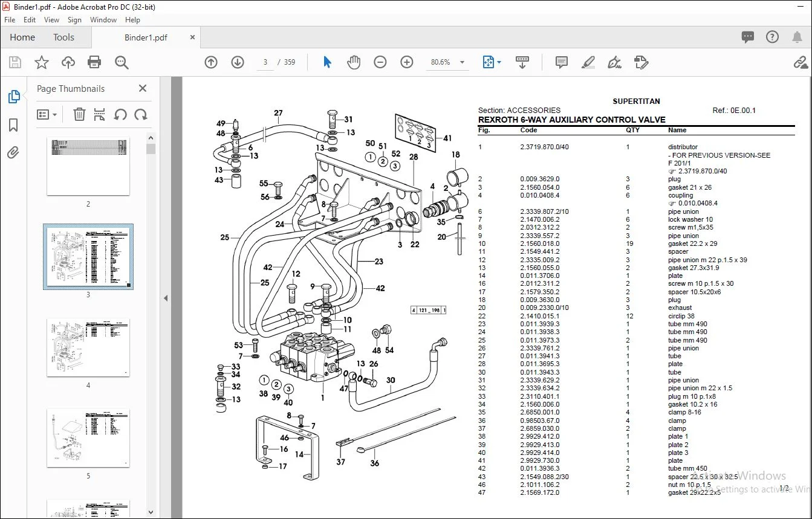812x519 pixels.
Task: Switch to the Tools tab
Action: (x=63, y=37)
